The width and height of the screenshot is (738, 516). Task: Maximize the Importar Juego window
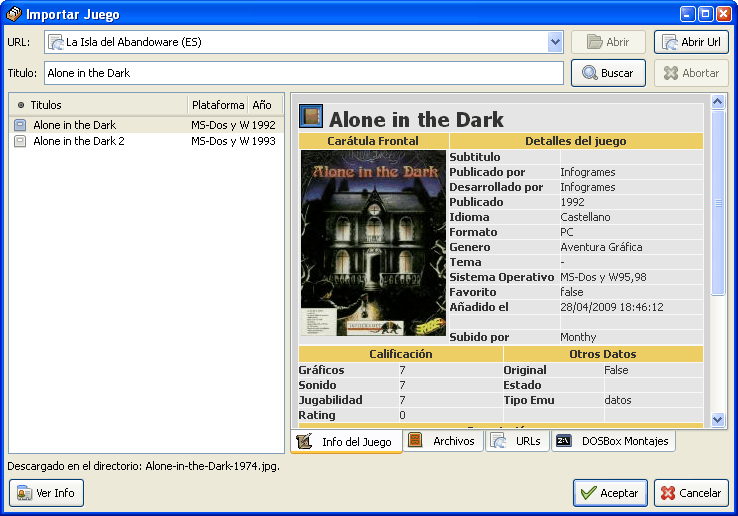tap(706, 14)
